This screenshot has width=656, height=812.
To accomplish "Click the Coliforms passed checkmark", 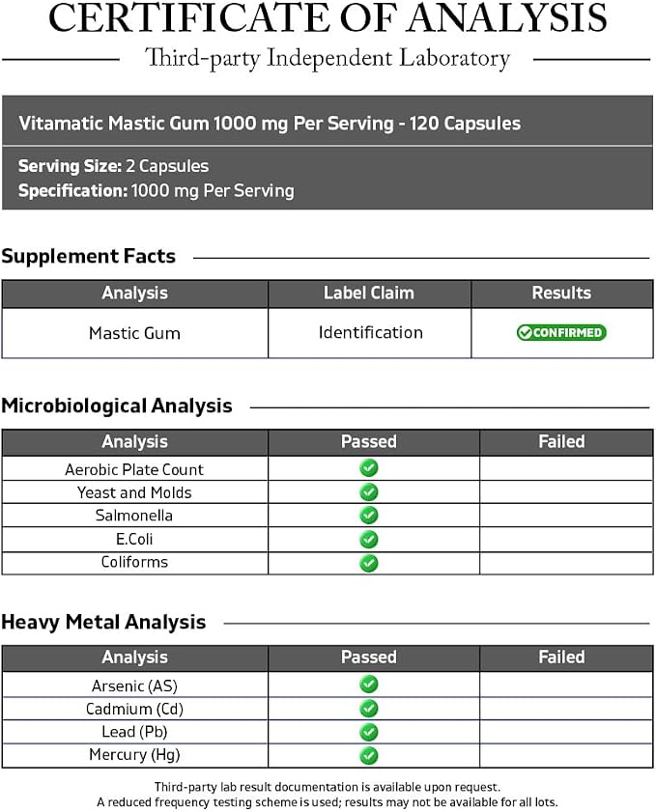I will coord(369,563).
